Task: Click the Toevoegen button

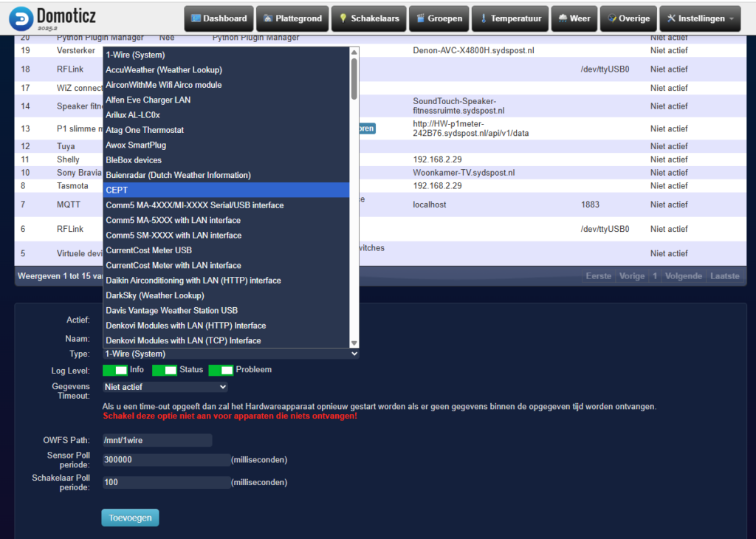Action: pyautogui.click(x=130, y=518)
